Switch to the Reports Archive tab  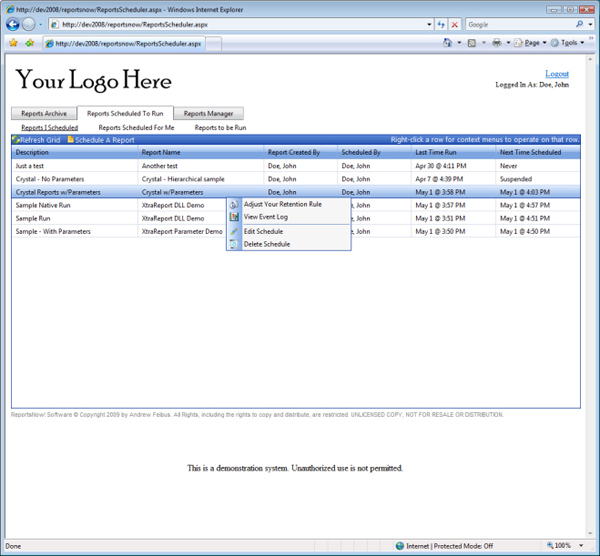44,114
